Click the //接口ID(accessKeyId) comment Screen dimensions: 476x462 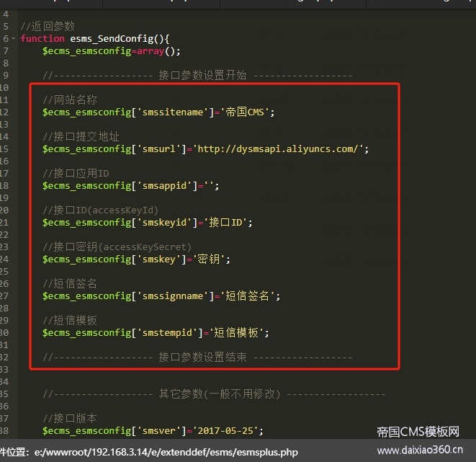100,210
